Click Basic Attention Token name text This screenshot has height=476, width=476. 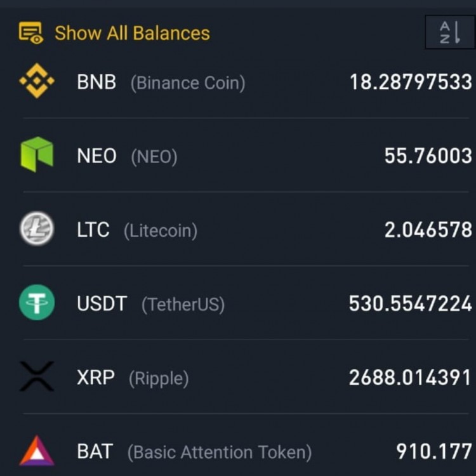220,453
